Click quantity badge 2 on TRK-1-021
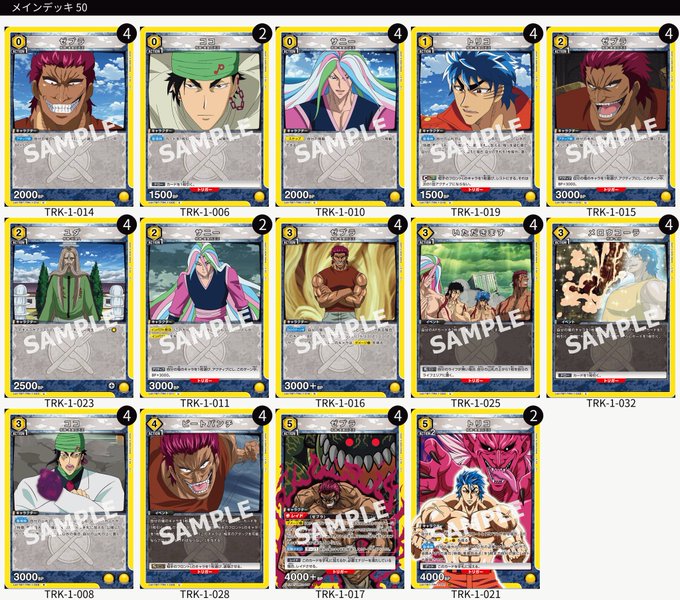 point(533,416)
